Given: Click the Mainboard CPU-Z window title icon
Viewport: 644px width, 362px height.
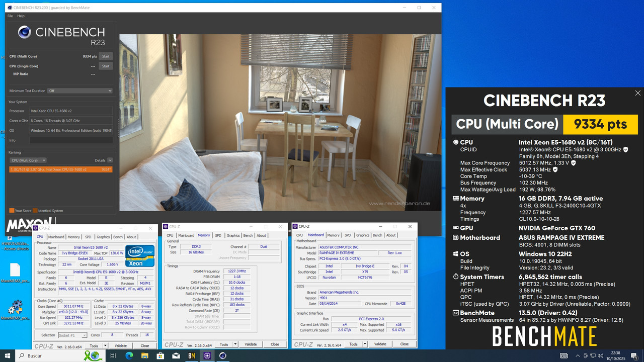Looking at the screenshot, I should tap(295, 226).
